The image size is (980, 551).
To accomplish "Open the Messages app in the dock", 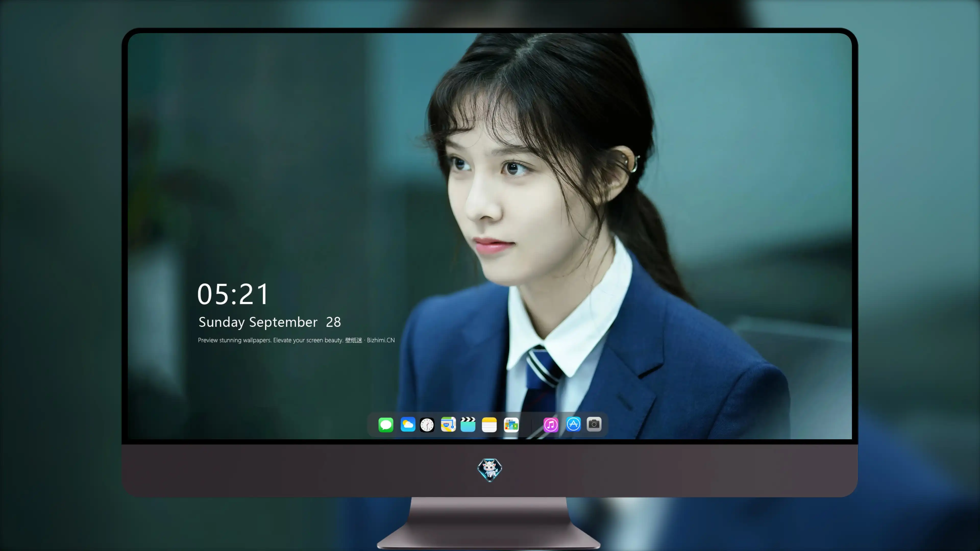I will [x=386, y=424].
